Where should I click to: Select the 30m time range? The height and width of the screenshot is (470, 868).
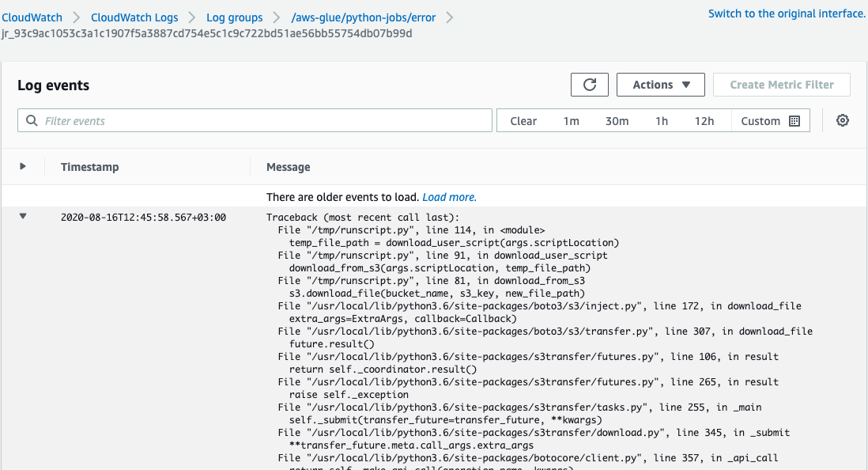617,121
